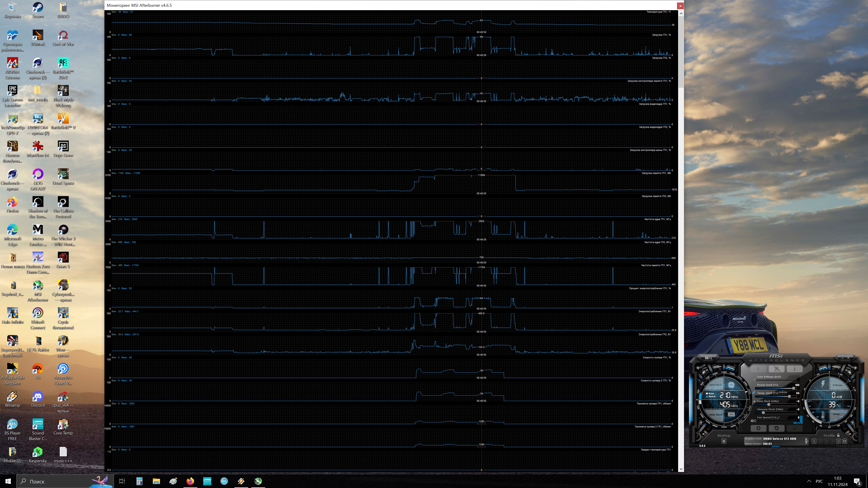Click the apply checkmark button
Screen dimensions: 868x488
coord(795,428)
